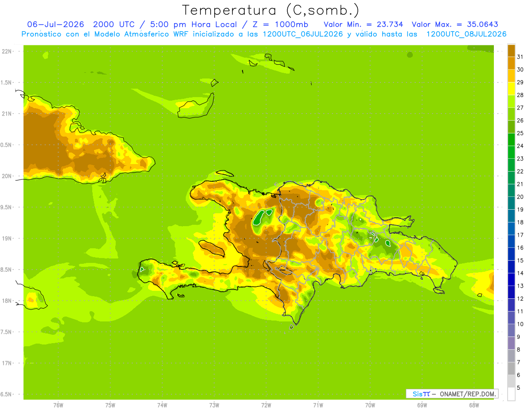532x411 pixels.
Task: Click the green legend swatch between 24 and 25
Action: tap(511, 140)
